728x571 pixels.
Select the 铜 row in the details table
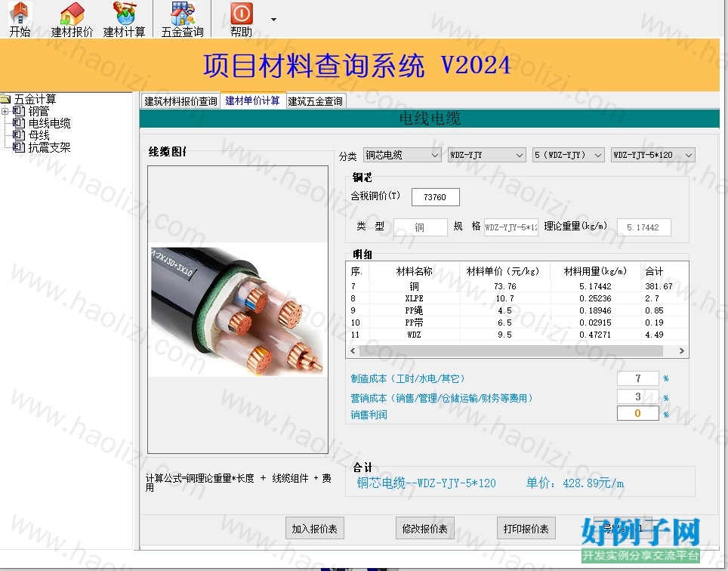pyautogui.click(x=517, y=286)
